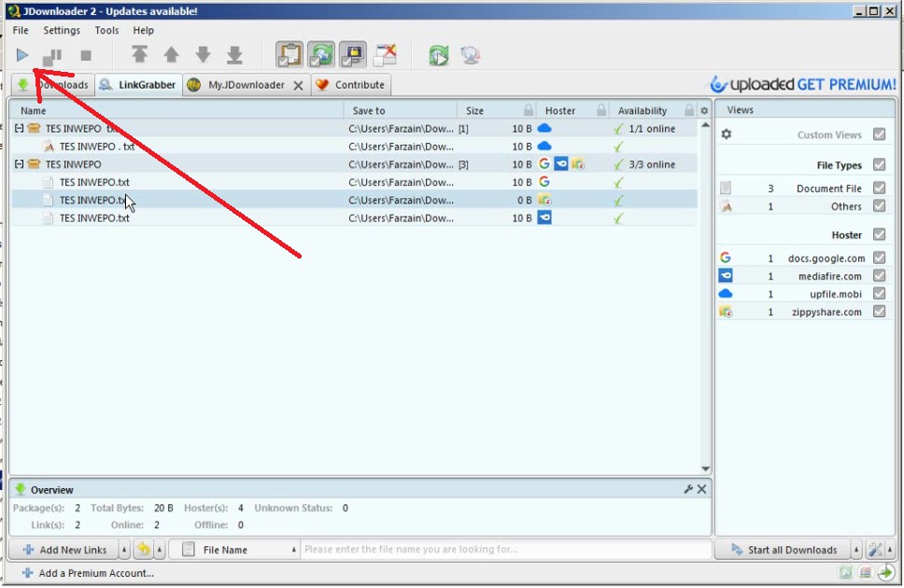Sort by the Name column header
904x588 pixels.
(33, 111)
